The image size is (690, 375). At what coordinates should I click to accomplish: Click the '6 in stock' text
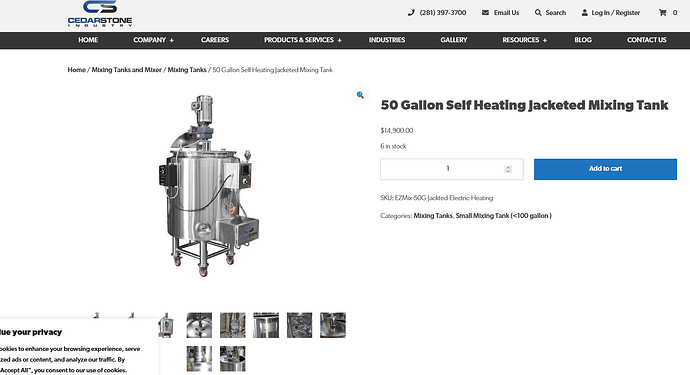click(393, 146)
